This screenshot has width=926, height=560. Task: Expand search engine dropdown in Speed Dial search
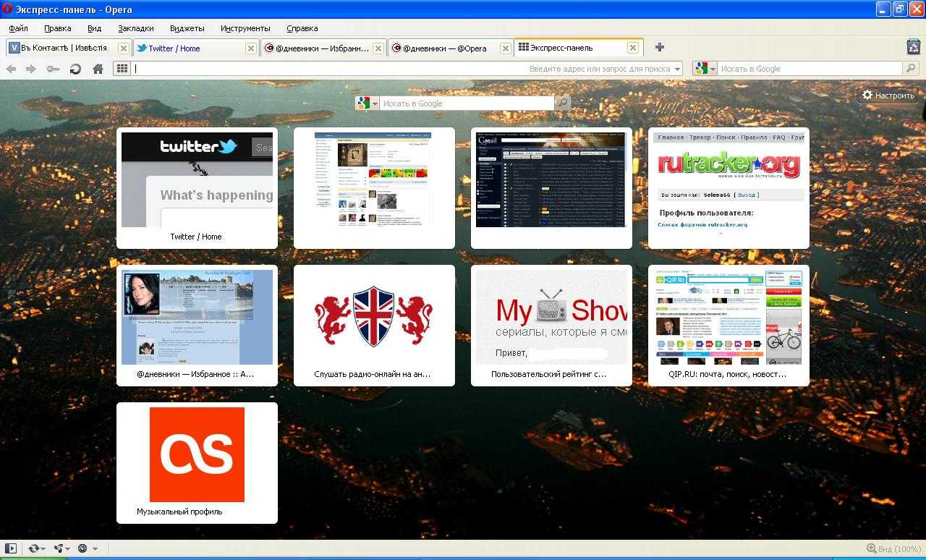coord(375,103)
